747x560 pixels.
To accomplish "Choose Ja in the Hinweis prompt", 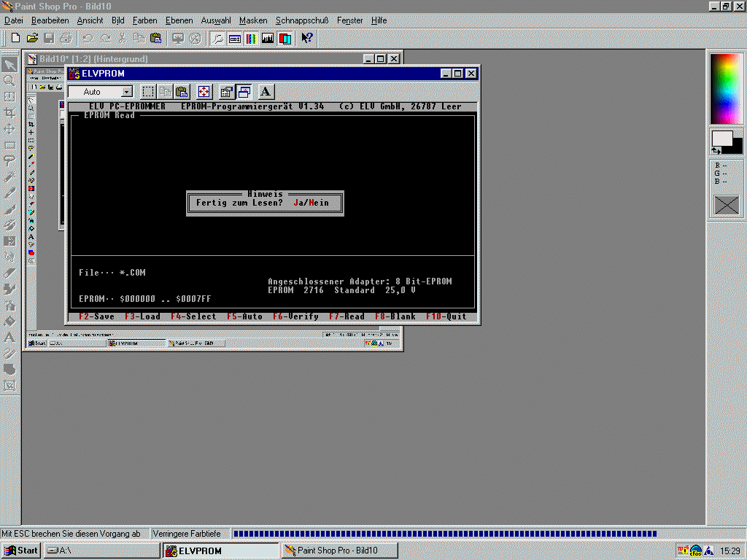I will click(x=298, y=203).
